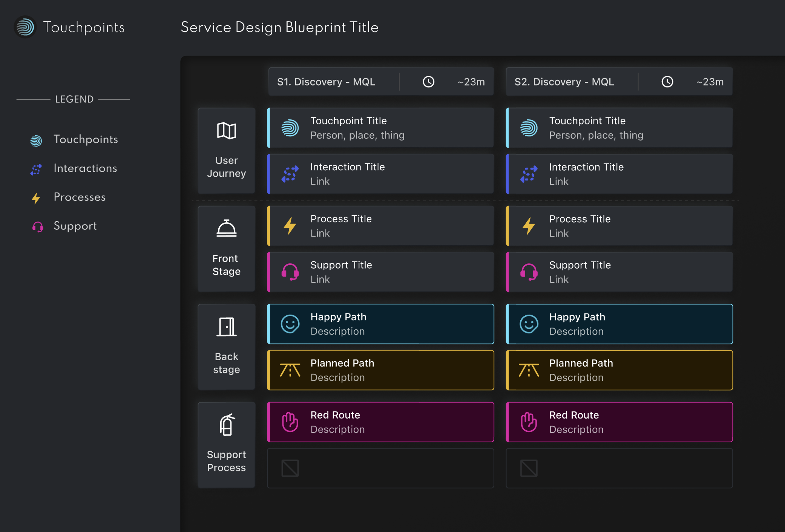The height and width of the screenshot is (532, 785).
Task: Click the Back stage door icon
Action: click(226, 327)
